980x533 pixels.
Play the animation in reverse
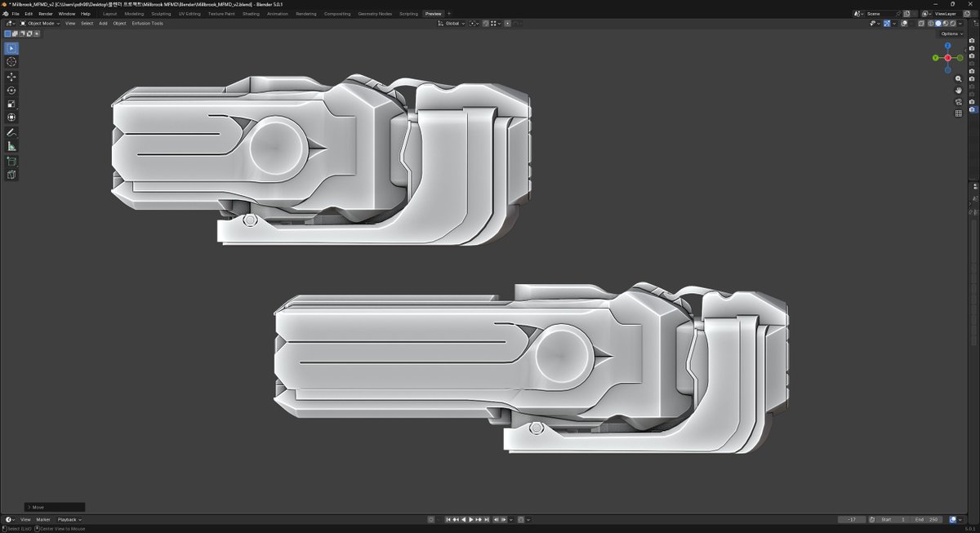[463, 520]
